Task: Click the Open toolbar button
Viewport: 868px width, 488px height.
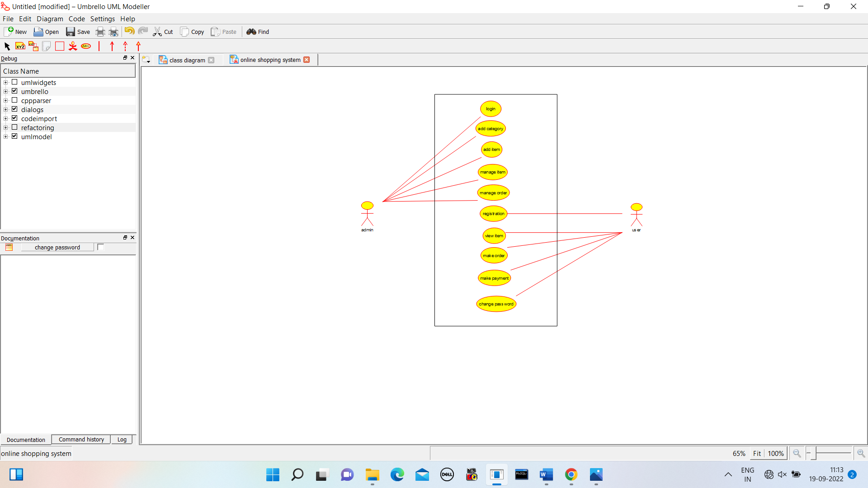Action: [46, 32]
